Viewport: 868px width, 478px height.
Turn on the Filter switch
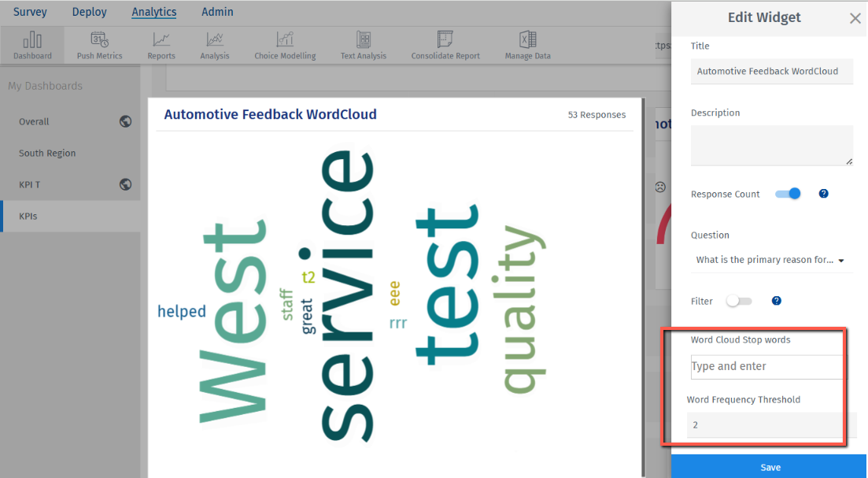pyautogui.click(x=738, y=300)
